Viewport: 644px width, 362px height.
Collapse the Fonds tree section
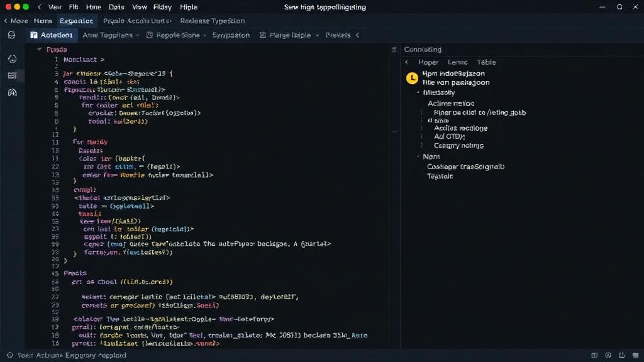pyautogui.click(x=40, y=49)
